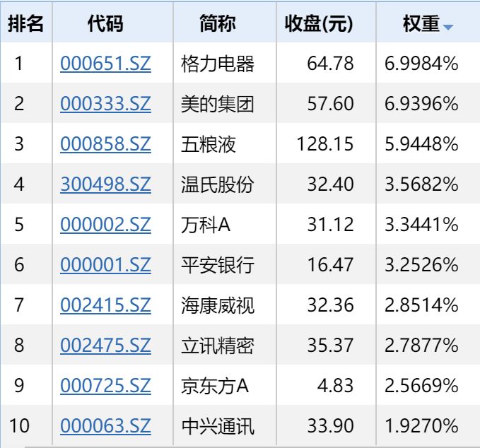Click the weight value 2.8514%
Viewport: 480px width, 448px height.
[x=421, y=305]
